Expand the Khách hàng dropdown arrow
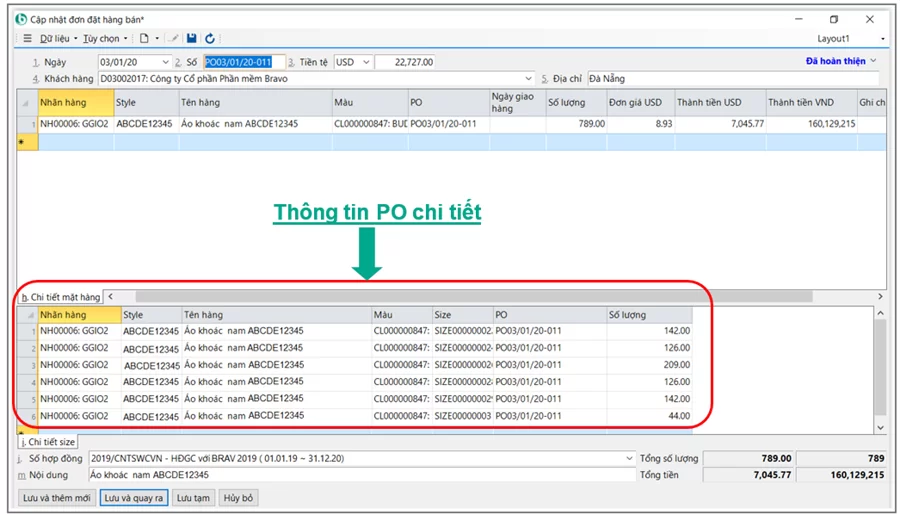This screenshot has height=515, width=900. tap(528, 79)
